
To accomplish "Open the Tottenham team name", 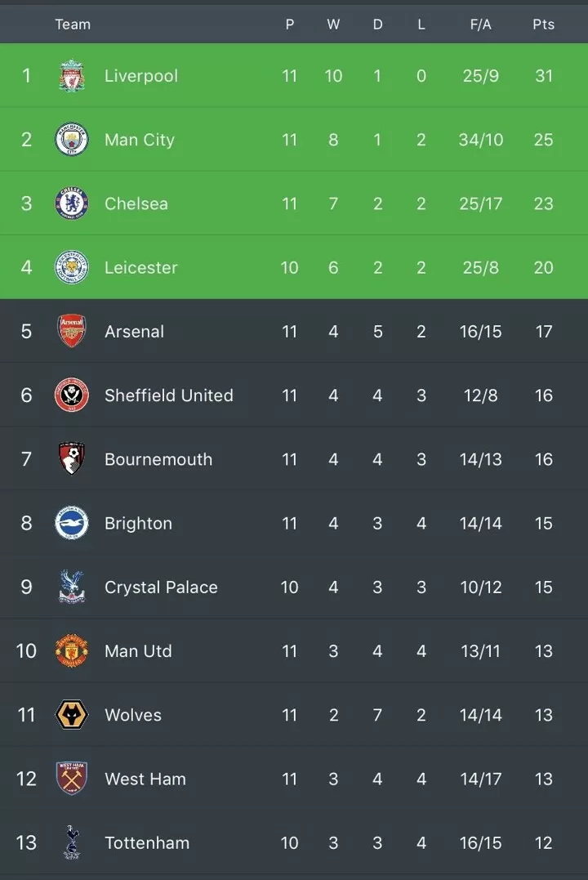I will pos(147,843).
